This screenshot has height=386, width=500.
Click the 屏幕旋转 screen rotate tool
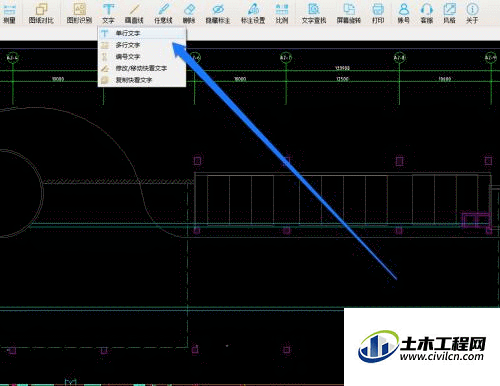[x=349, y=13]
